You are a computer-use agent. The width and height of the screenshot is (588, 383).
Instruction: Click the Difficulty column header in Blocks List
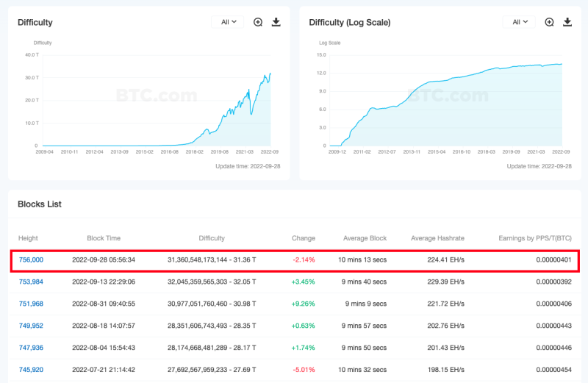coord(212,238)
